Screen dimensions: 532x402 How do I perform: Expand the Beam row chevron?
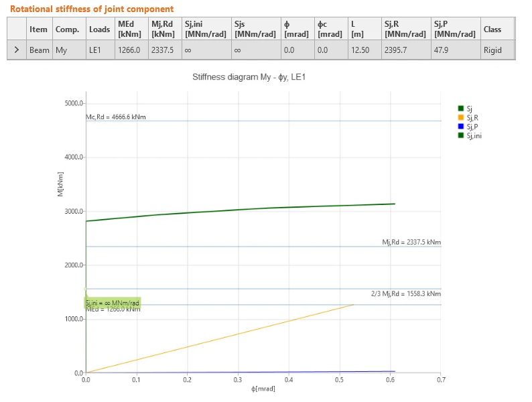tap(17, 50)
